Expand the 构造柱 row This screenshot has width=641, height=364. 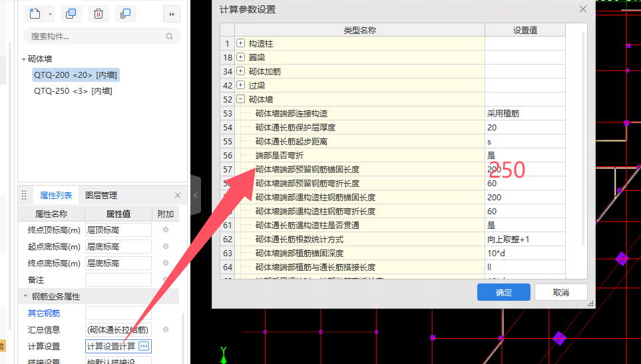pos(241,43)
